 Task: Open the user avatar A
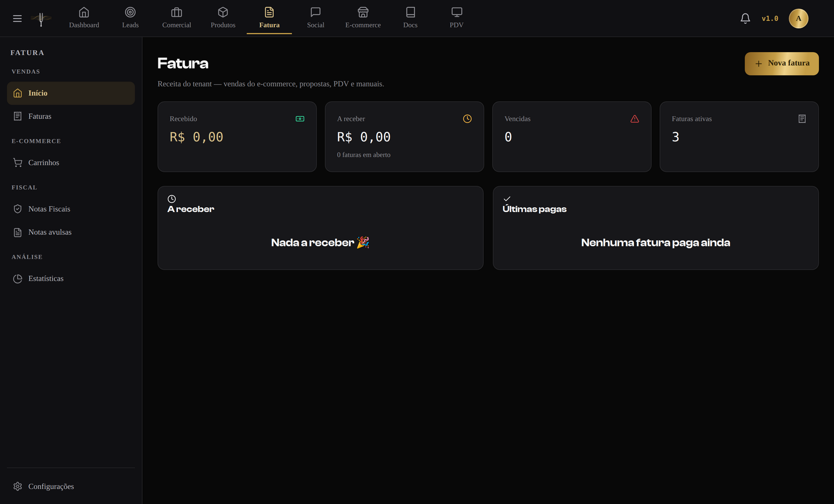(799, 19)
